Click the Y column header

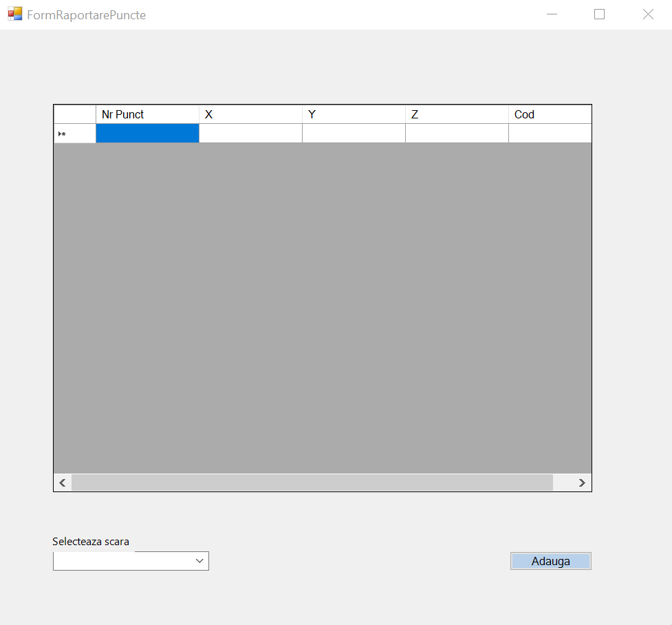(x=354, y=114)
